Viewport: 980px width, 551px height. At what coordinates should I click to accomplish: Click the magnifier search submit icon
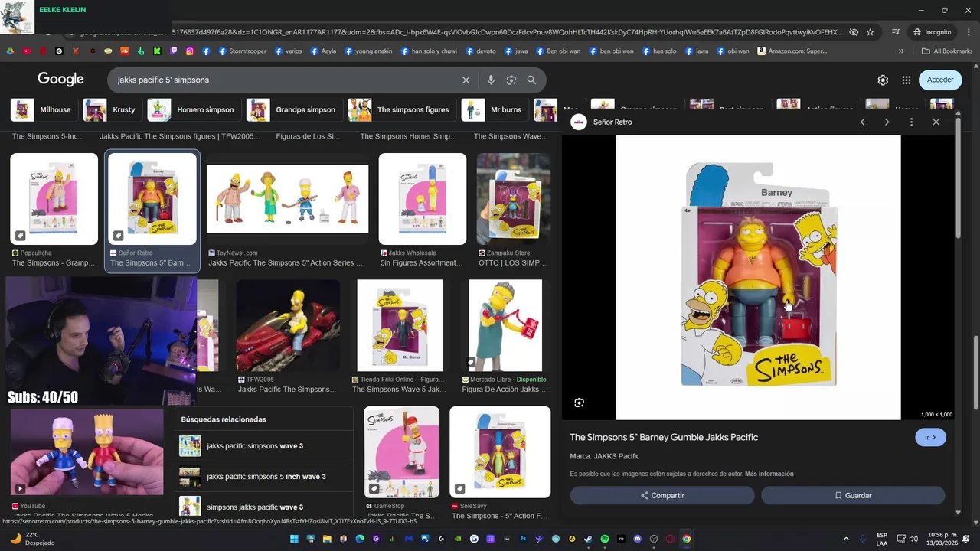click(531, 80)
